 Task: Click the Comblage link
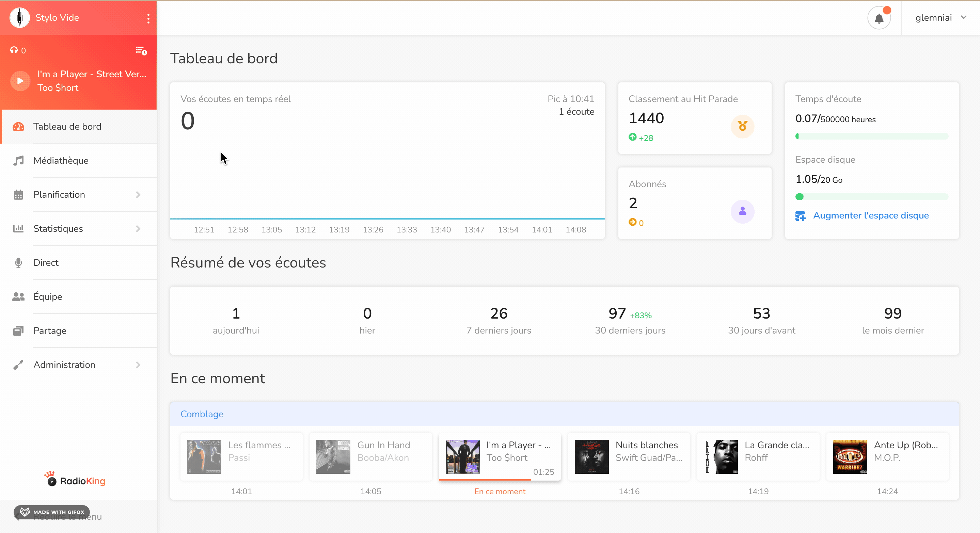tap(202, 414)
